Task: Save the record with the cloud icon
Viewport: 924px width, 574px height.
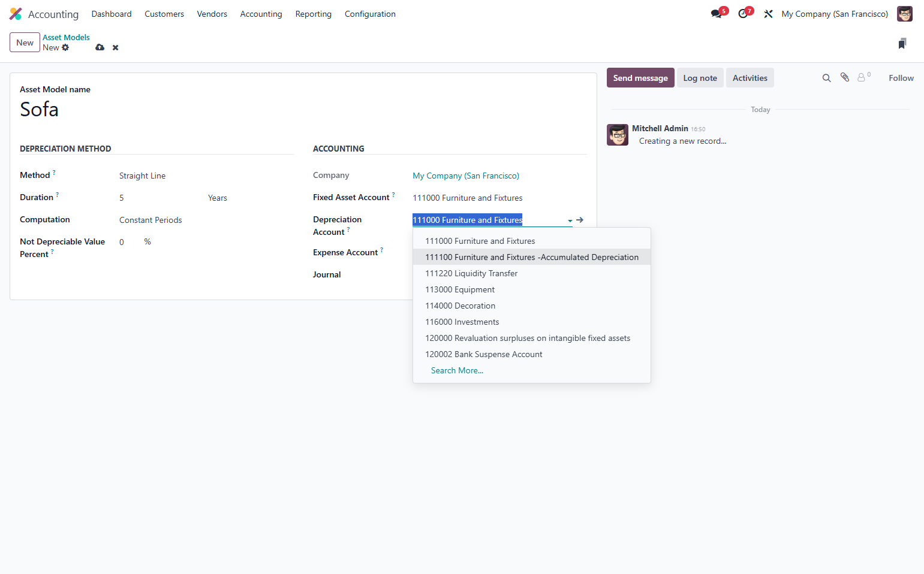Action: [x=100, y=47]
